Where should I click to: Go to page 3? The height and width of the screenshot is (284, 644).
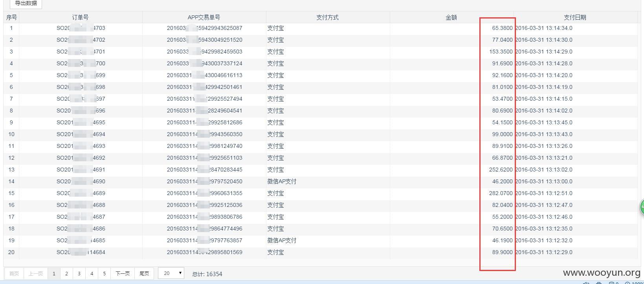[79, 273]
